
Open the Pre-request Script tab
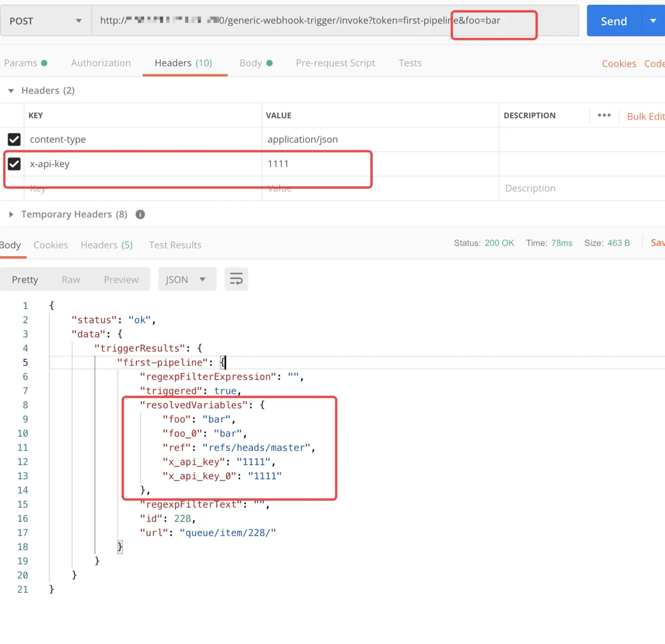click(335, 63)
